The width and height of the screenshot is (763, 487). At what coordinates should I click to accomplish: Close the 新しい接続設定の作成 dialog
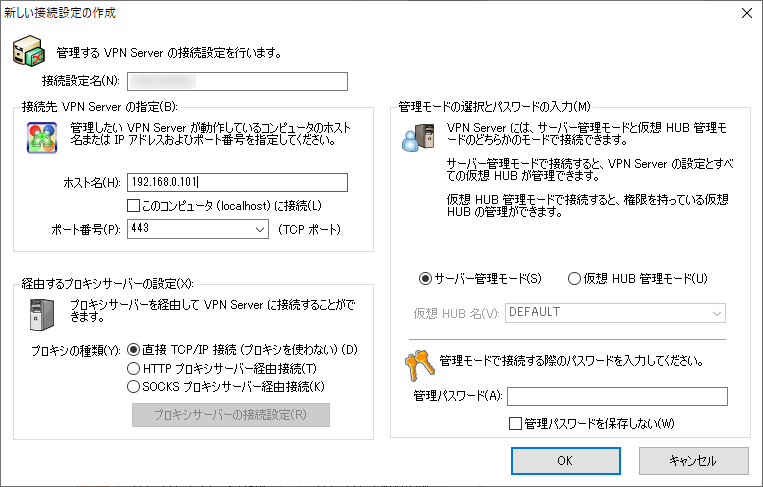747,13
